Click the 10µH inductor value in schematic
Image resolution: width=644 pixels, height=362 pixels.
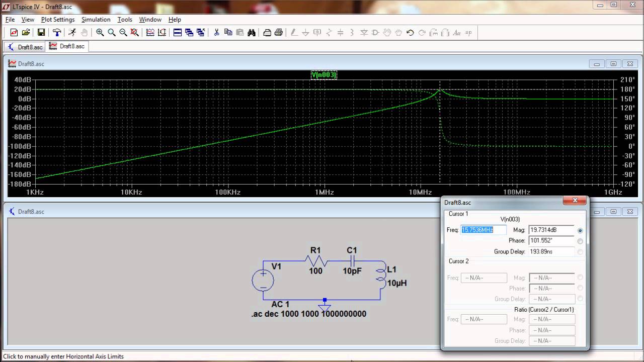click(396, 283)
